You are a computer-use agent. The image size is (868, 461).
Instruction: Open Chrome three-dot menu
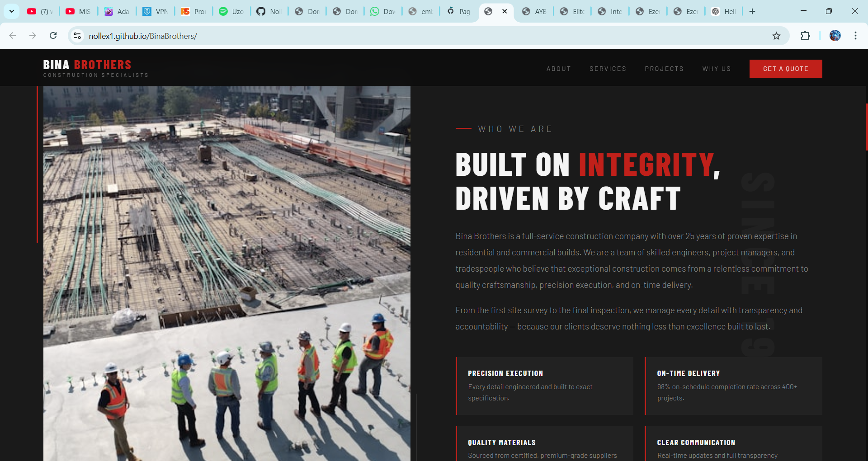(x=855, y=36)
